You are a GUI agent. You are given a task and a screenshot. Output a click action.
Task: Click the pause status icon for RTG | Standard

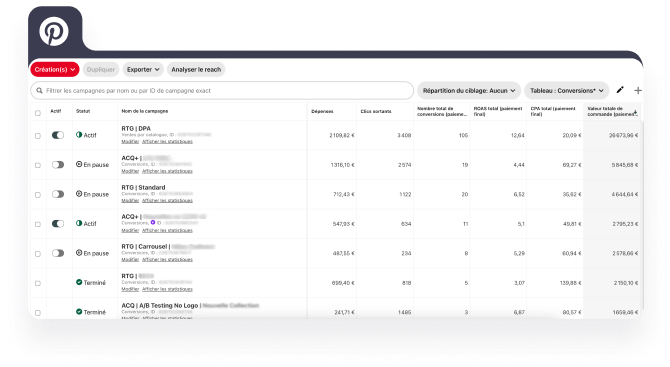pyautogui.click(x=79, y=194)
